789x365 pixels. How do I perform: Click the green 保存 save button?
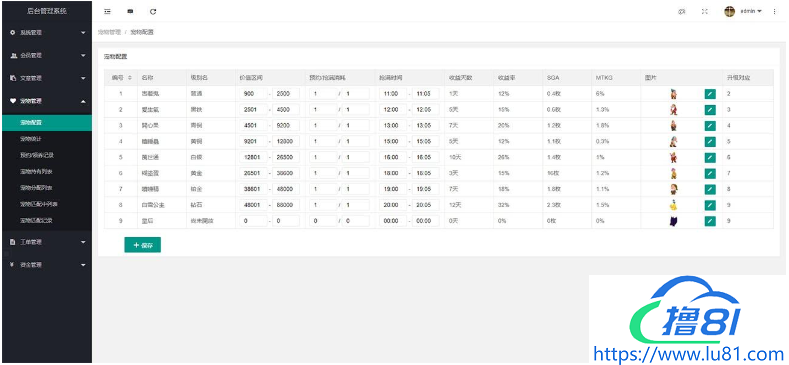pyautogui.click(x=142, y=245)
